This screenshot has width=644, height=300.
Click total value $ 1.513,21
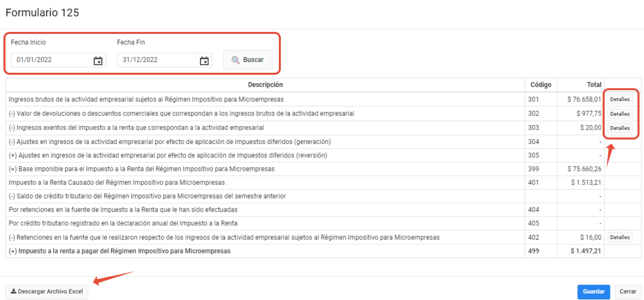click(586, 182)
